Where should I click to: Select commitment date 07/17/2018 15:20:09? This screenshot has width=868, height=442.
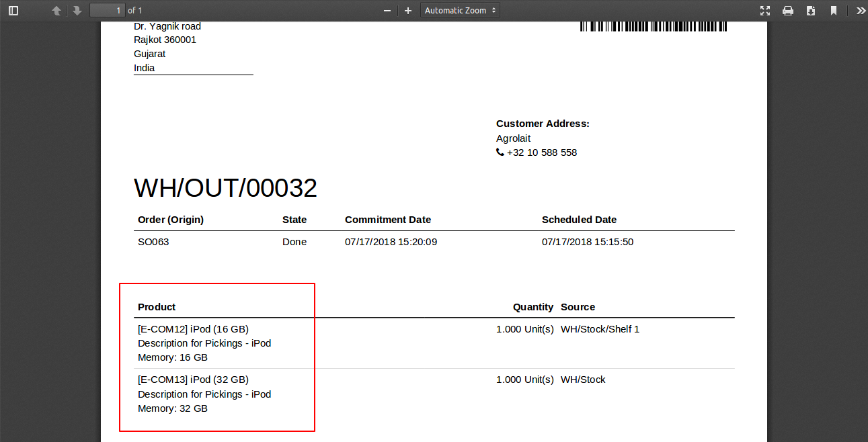[391, 242]
